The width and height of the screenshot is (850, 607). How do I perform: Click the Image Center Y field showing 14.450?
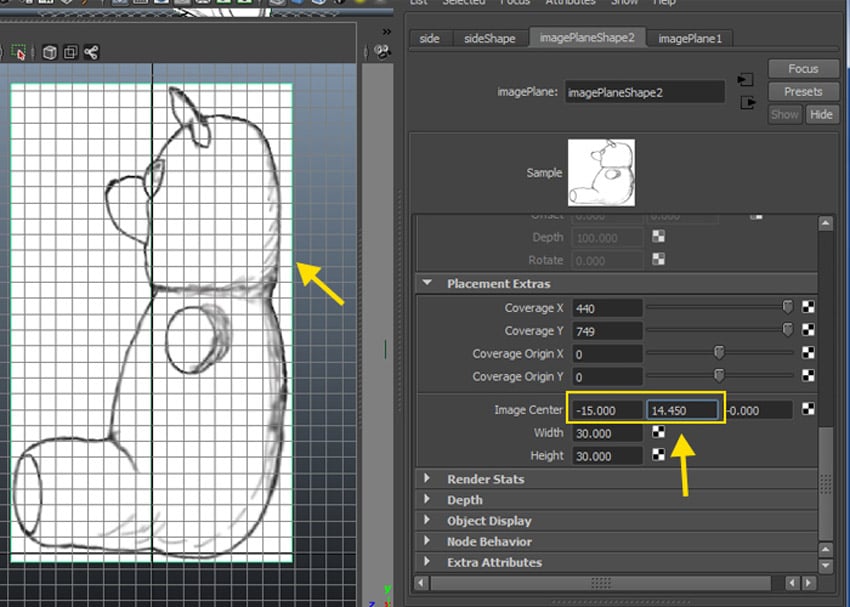[682, 410]
